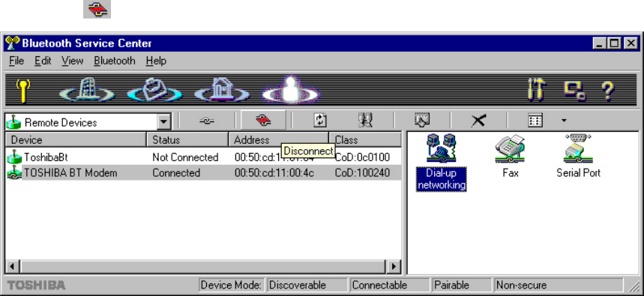Open the view options dropdown arrow
This screenshot has width=644, height=296.
[x=564, y=121]
